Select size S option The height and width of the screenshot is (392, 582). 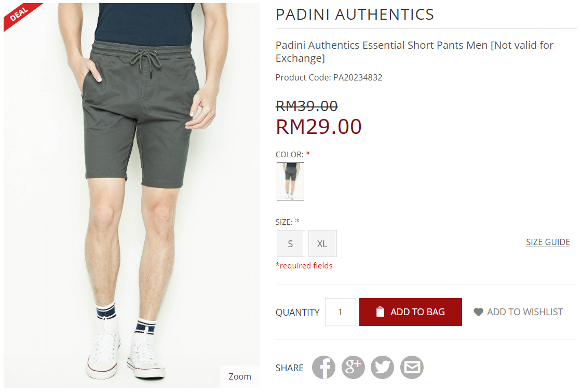click(291, 244)
